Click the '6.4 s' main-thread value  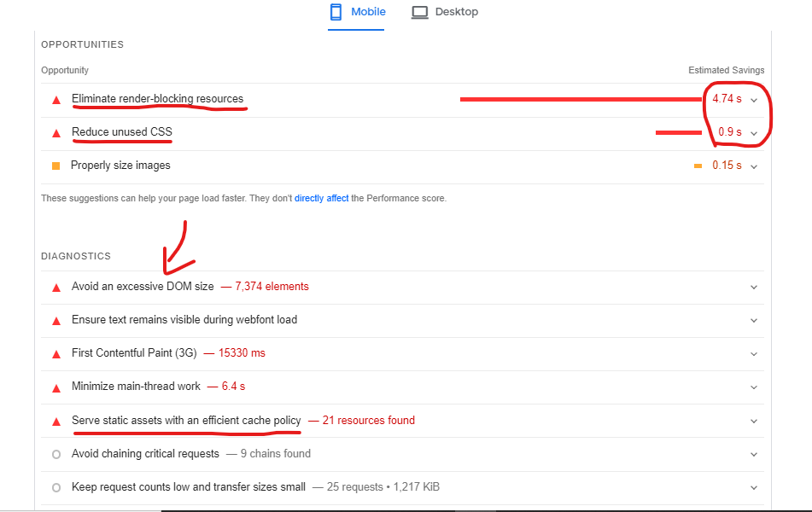click(234, 387)
